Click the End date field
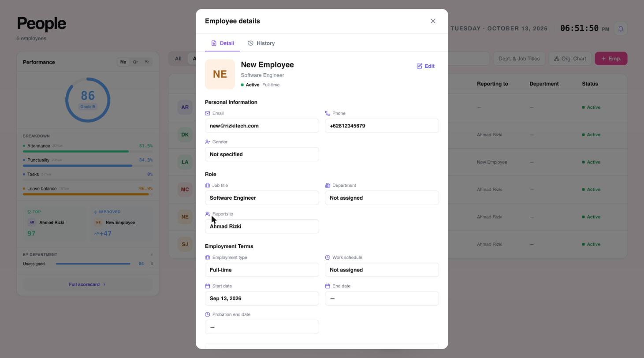644x358 pixels. pyautogui.click(x=382, y=298)
